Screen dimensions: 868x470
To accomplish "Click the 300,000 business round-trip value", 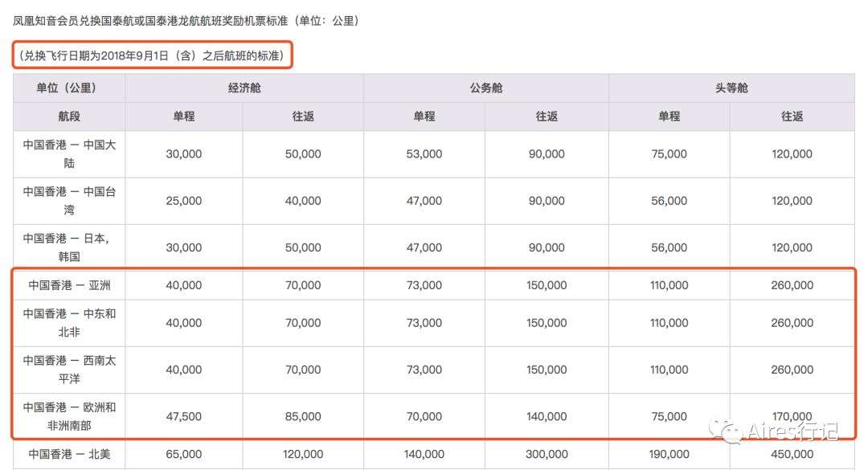I will pyautogui.click(x=547, y=455).
